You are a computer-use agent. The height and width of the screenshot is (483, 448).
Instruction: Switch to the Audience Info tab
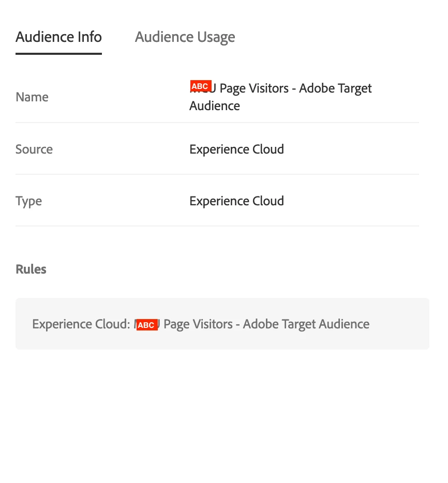tap(58, 37)
